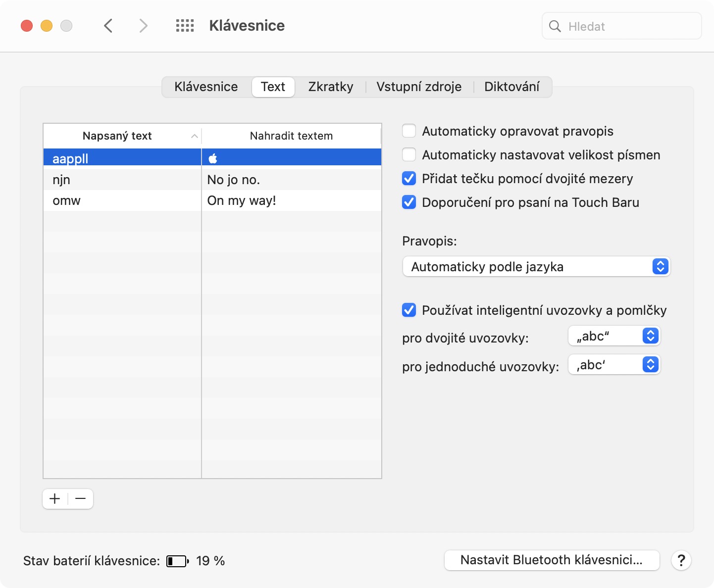This screenshot has height=588, width=714.
Task: Enable Automaticky opravovat pravopis checkbox
Action: point(409,131)
